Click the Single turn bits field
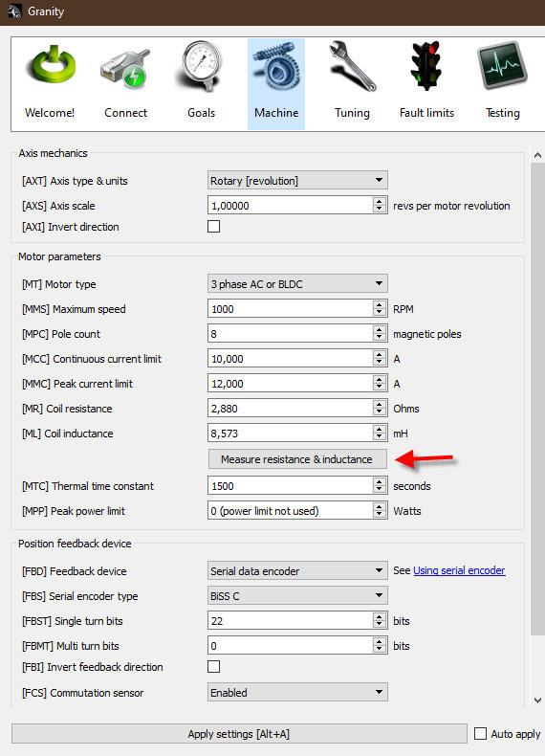This screenshot has width=545, height=756. click(290, 620)
